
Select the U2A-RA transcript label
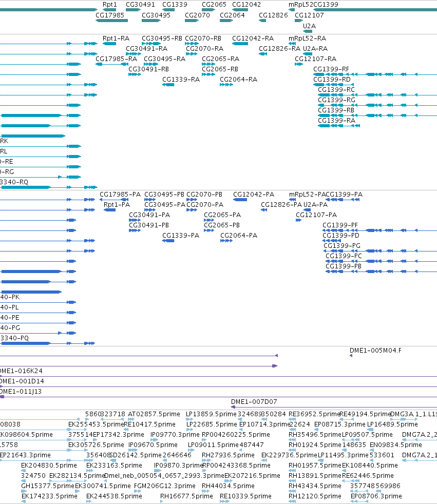[315, 49]
